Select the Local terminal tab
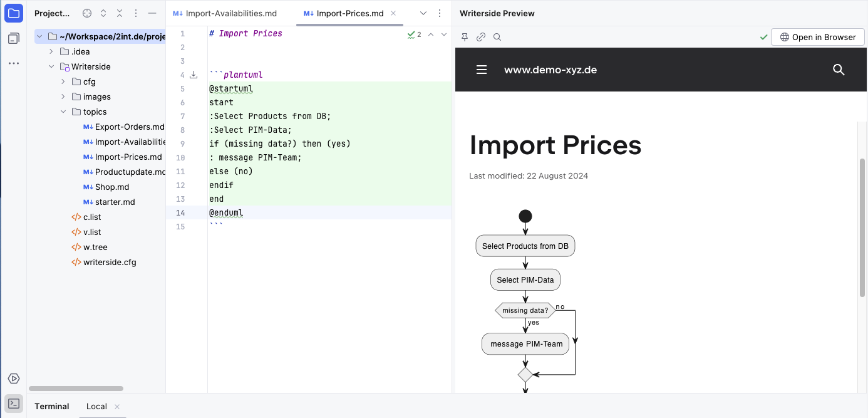868x418 pixels. pos(96,406)
